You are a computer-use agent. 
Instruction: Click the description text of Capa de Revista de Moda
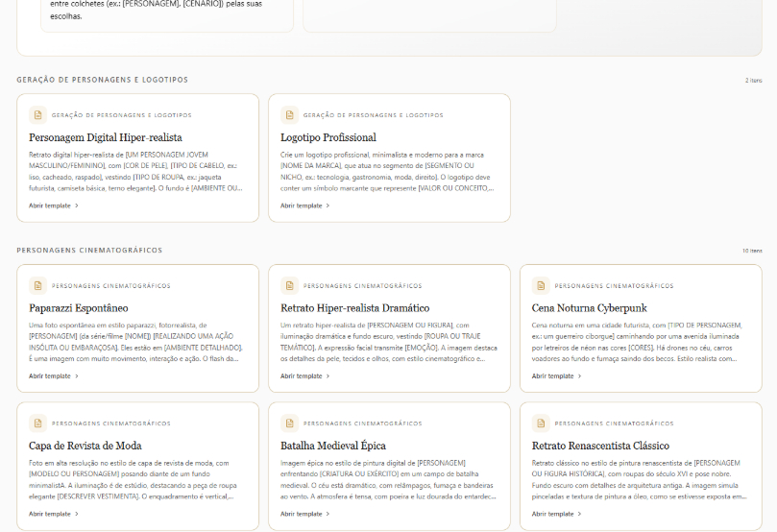coord(133,479)
